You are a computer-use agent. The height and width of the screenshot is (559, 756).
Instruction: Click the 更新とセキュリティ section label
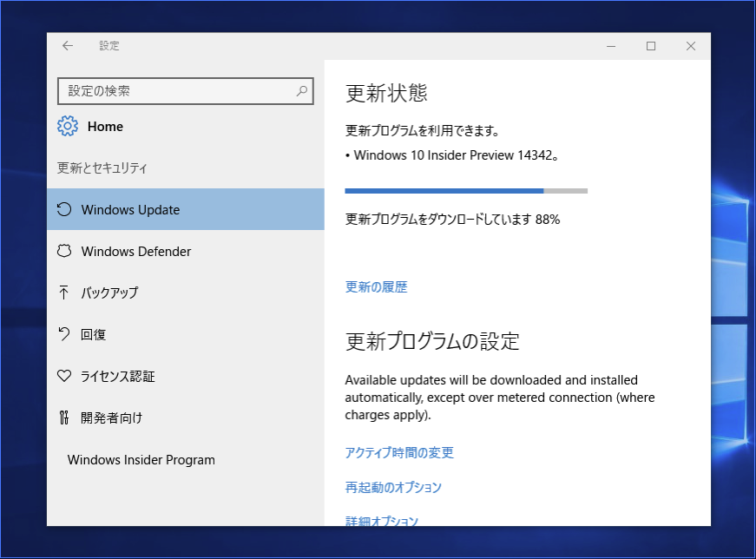click(x=102, y=168)
